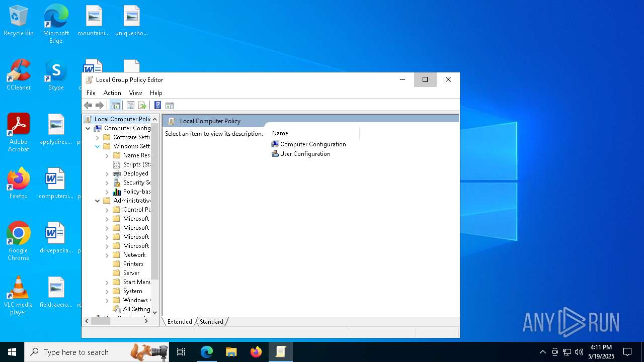The width and height of the screenshot is (644, 362).
Task: Select the fieldsavera... file on desktop
Action: (x=56, y=292)
